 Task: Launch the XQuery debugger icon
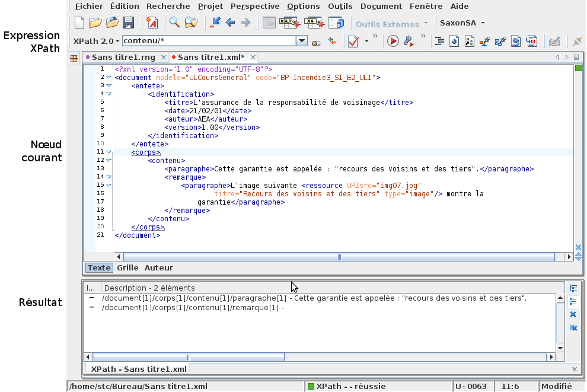[313, 23]
